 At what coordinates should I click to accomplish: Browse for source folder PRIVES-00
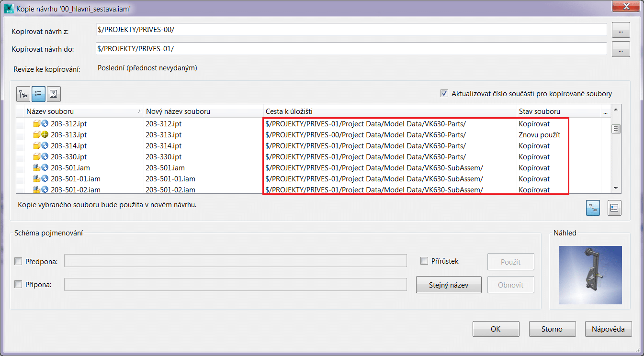(x=621, y=30)
